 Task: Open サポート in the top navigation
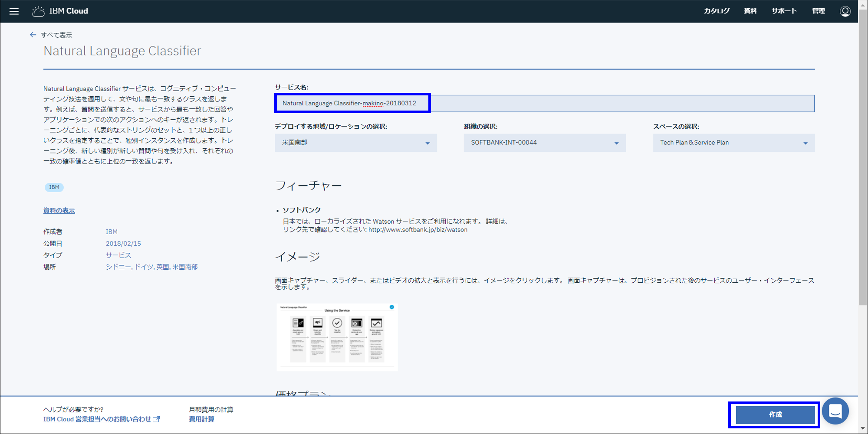click(x=784, y=11)
